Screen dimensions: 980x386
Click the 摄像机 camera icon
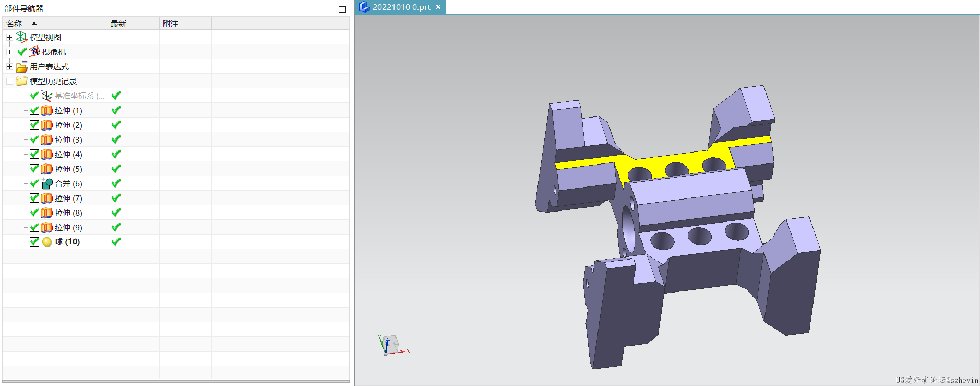click(34, 51)
